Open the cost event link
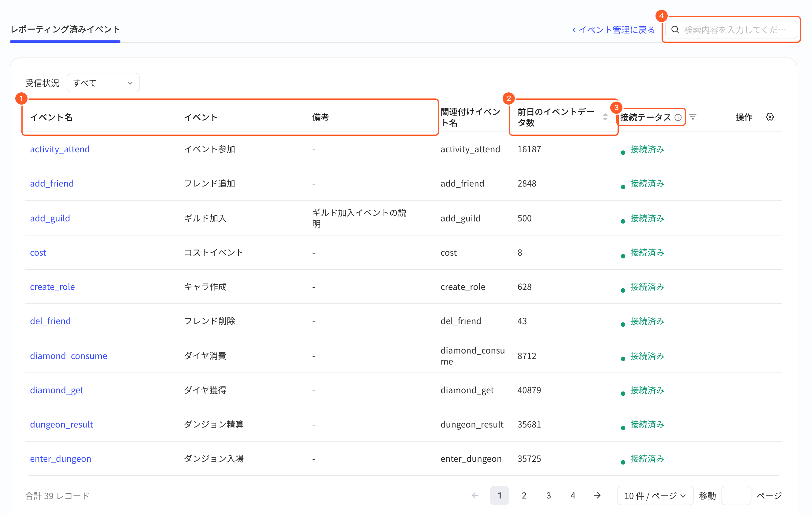 (38, 253)
